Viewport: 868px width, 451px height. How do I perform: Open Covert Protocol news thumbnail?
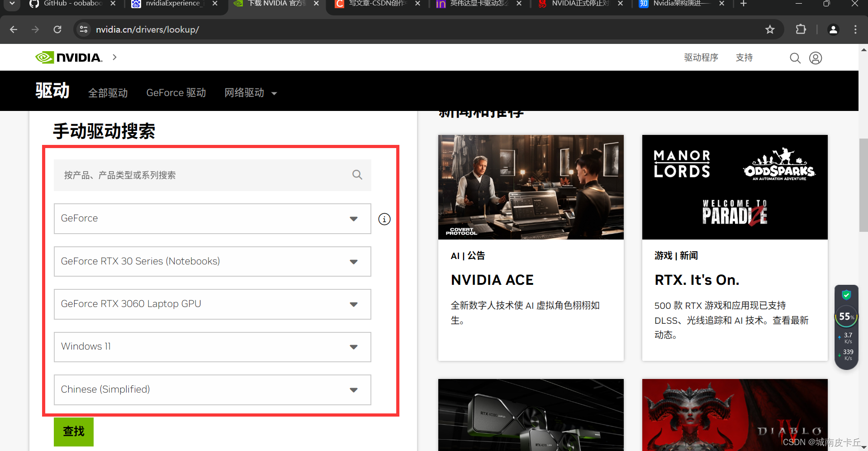(x=531, y=187)
